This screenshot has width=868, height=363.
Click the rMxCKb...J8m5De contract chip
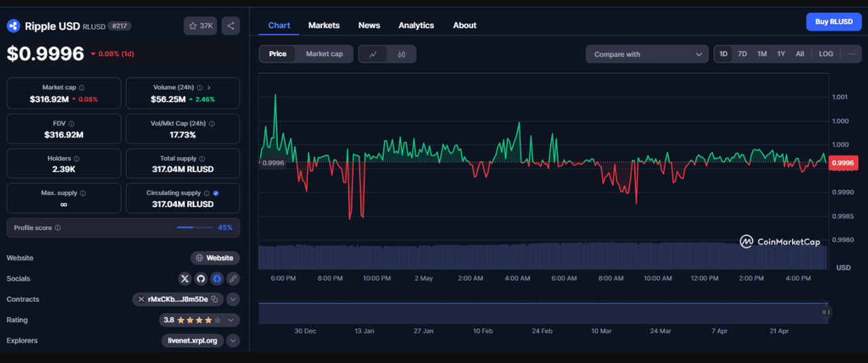(178, 299)
